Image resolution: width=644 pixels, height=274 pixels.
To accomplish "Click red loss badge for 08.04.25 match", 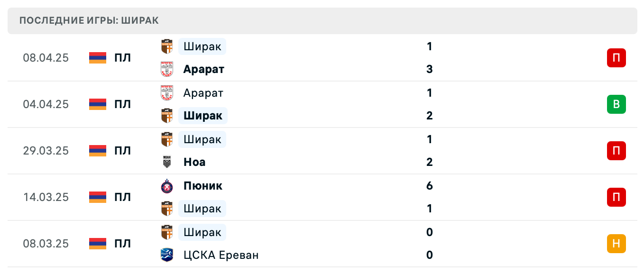I will 616,58.
